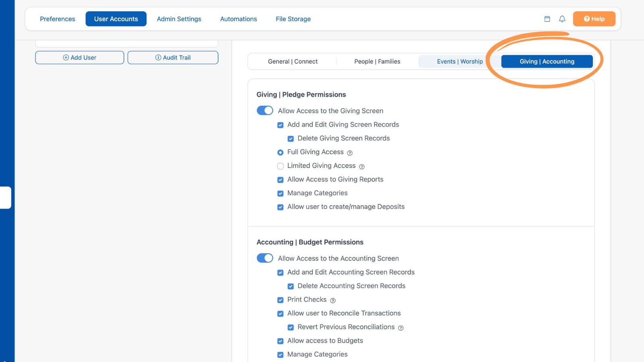Uncheck Add and Edit Accounting Screen Records

[281, 273]
